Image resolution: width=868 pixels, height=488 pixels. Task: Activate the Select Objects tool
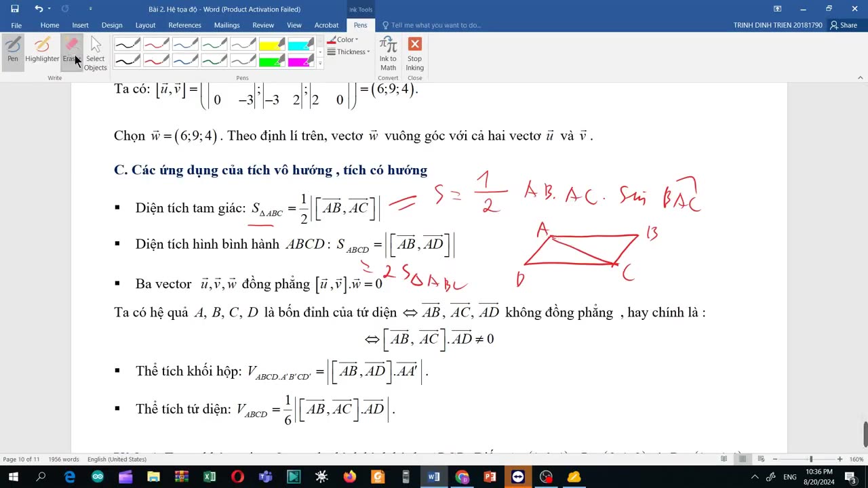(x=96, y=54)
